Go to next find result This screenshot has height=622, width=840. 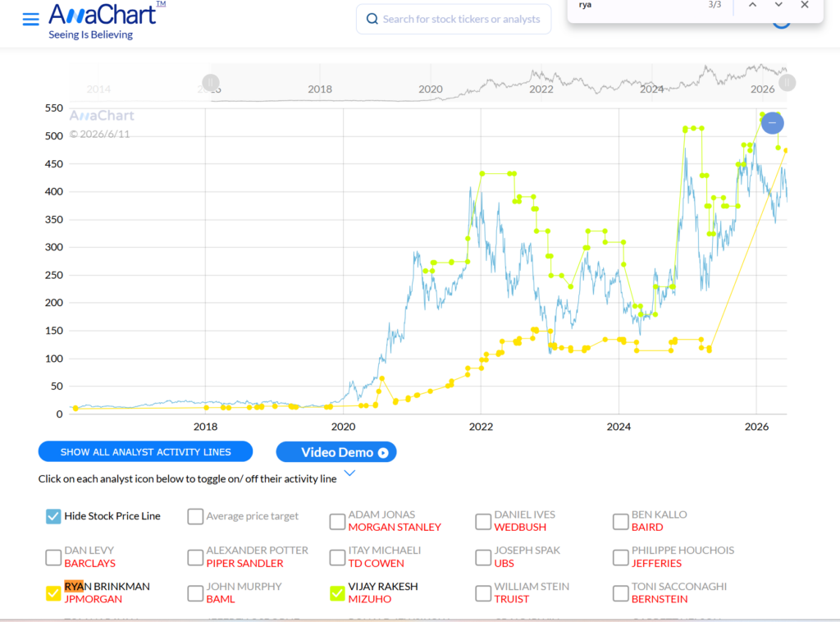coord(778,5)
